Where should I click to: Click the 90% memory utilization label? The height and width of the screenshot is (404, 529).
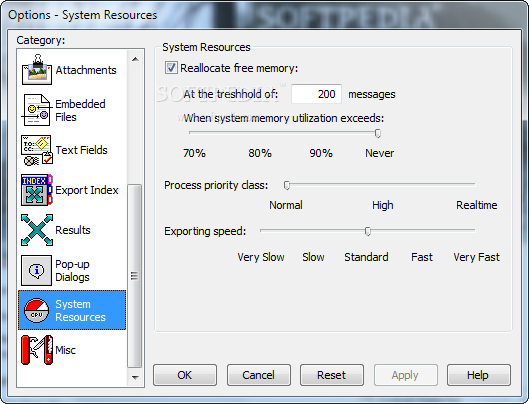click(x=321, y=153)
